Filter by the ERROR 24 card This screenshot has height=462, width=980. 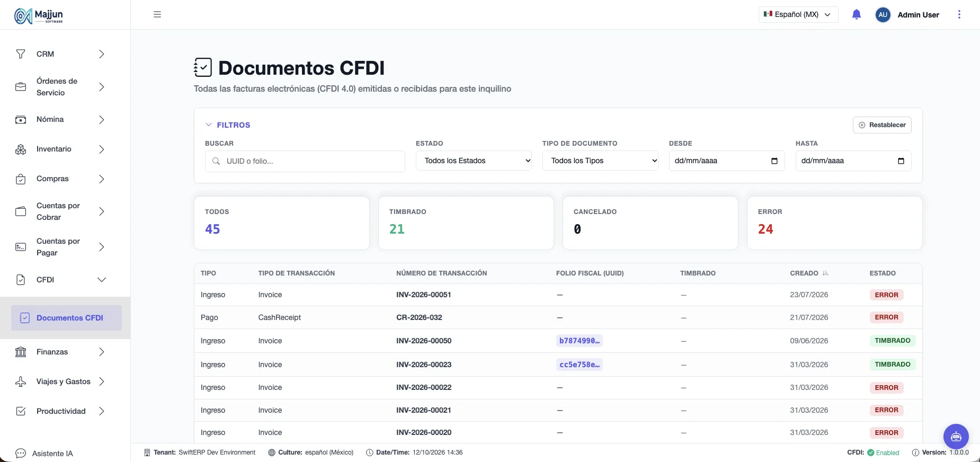[x=835, y=223]
